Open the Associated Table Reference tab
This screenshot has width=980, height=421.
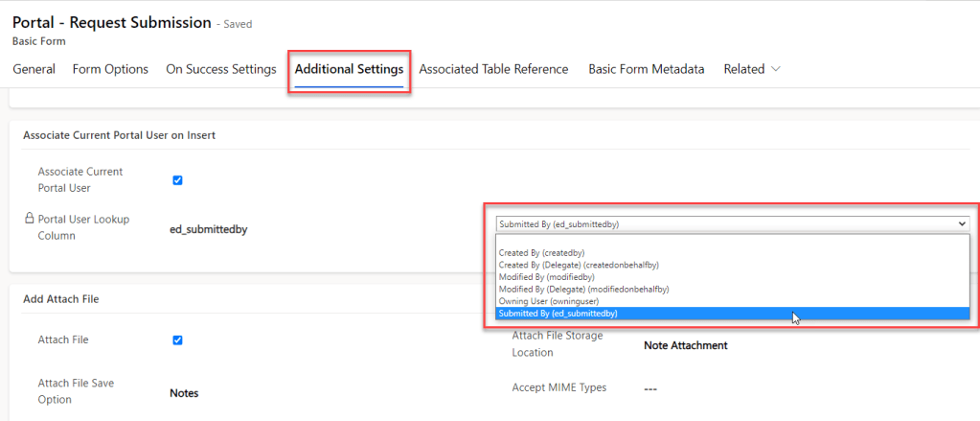493,69
